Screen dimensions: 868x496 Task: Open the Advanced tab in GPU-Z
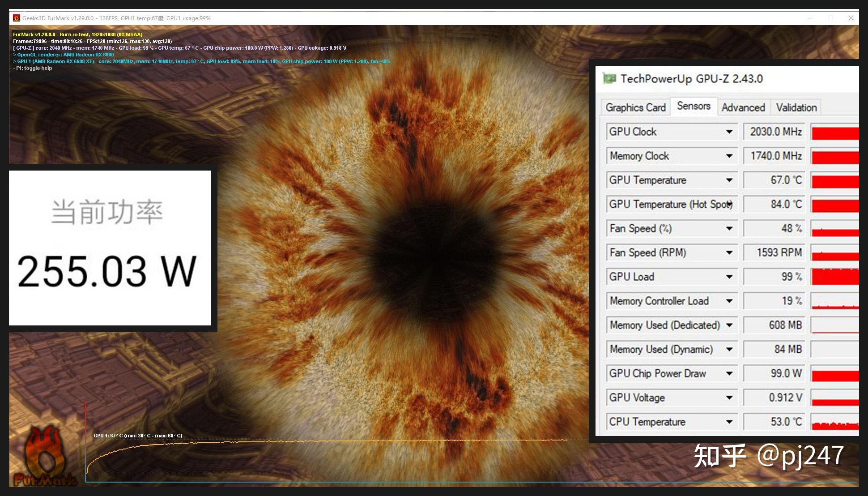point(742,107)
